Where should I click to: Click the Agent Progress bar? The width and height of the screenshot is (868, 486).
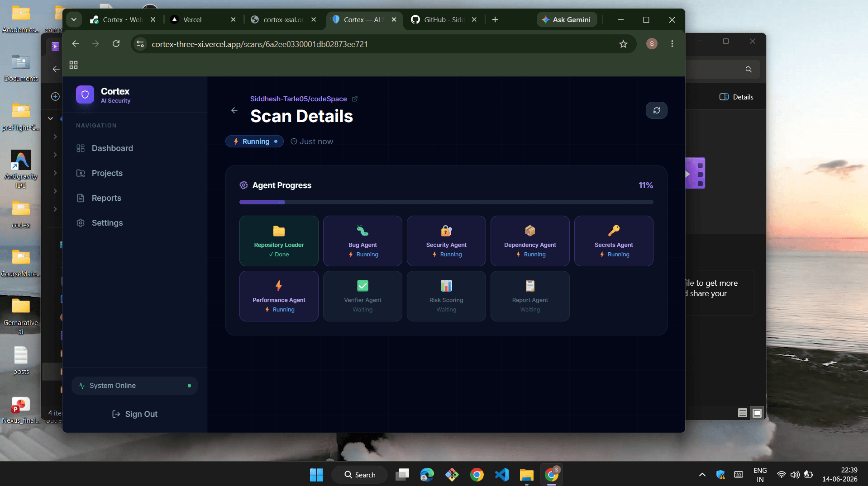[446, 202]
